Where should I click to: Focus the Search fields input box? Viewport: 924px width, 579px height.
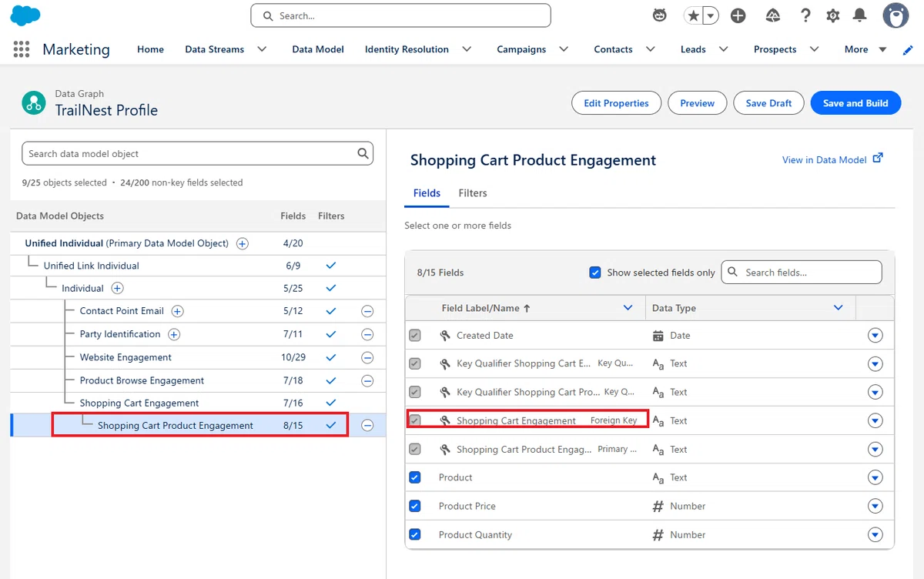(802, 272)
